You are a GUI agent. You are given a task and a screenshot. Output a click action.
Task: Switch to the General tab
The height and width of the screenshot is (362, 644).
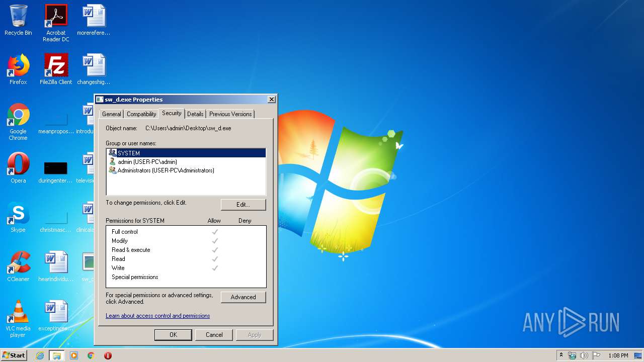click(x=112, y=114)
